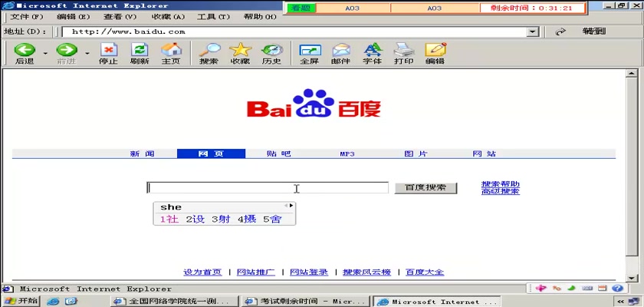Open the 帮助(H) menu
The width and height of the screenshot is (644, 307).
pos(260,17)
